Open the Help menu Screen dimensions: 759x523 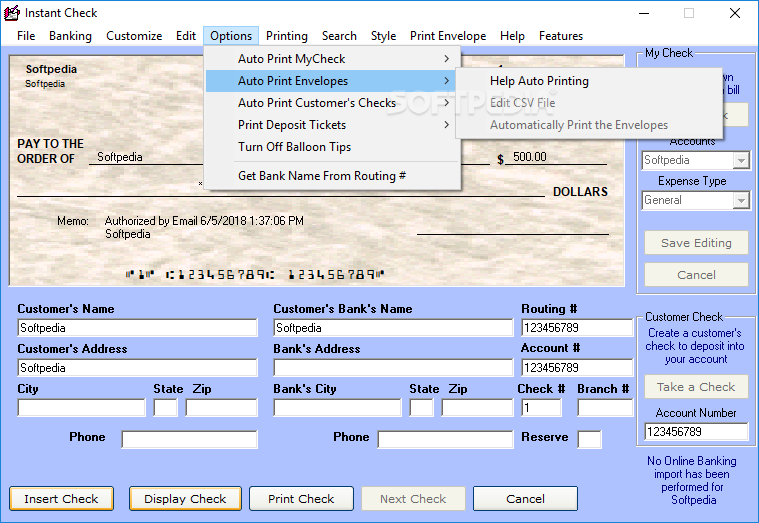click(512, 36)
